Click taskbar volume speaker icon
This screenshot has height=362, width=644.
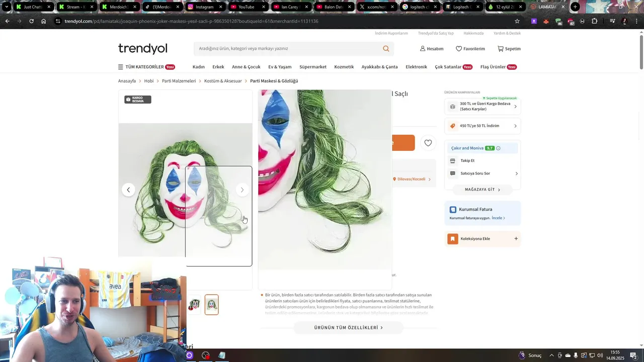[600, 355]
